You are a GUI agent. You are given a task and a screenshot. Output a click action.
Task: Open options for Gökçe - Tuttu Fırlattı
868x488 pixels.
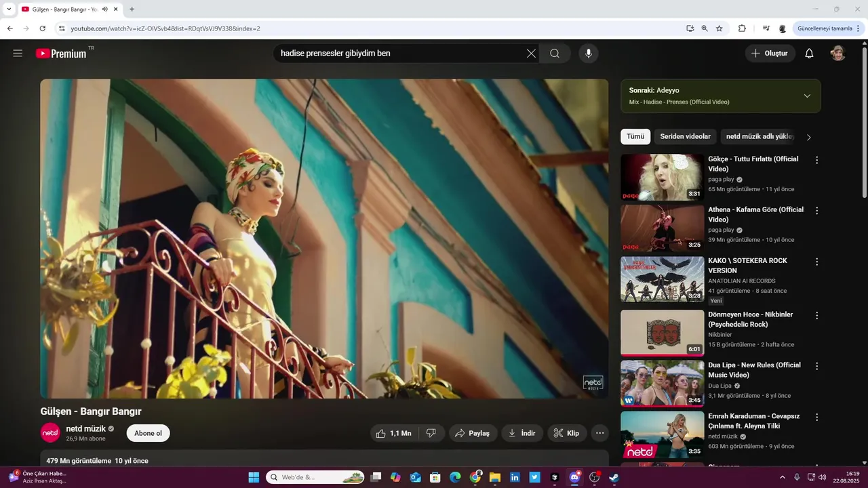coord(816,161)
